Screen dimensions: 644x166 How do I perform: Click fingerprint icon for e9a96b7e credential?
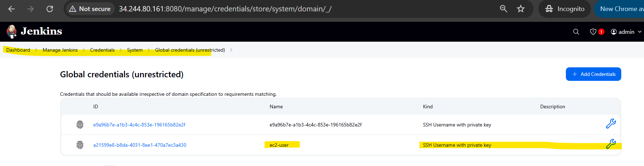coord(80,125)
